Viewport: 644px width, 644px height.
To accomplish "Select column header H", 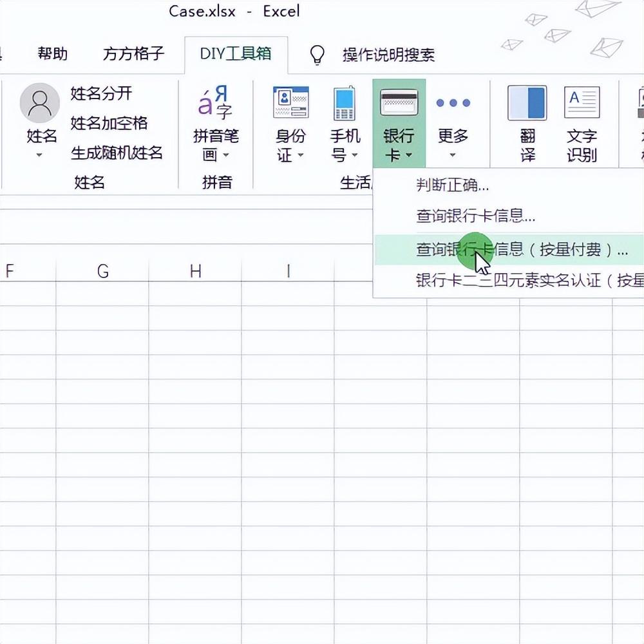I will 196,271.
